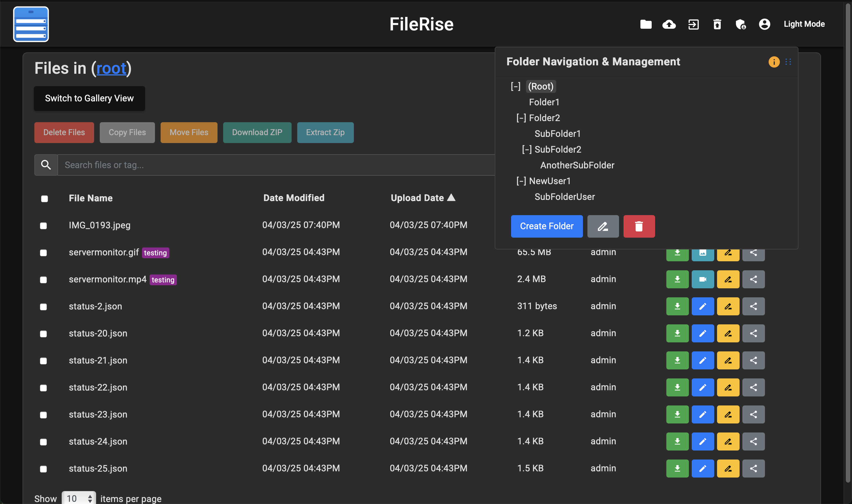Share the status-25.json file
Image resolution: width=852 pixels, height=504 pixels.
point(753,468)
